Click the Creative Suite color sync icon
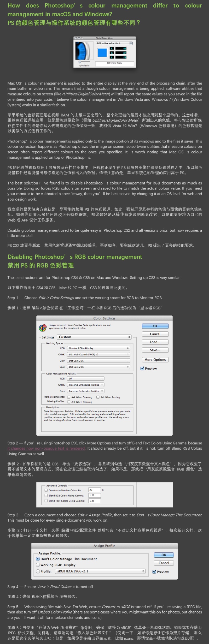This screenshot has width=209, height=644. click(43, 327)
